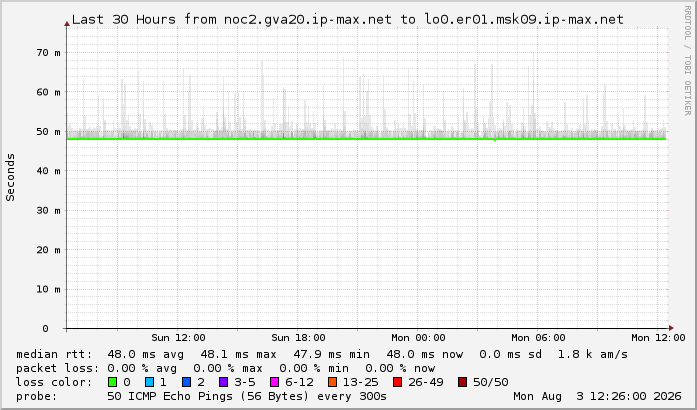Click the '60 m' y-axis tick label

(x=48, y=92)
